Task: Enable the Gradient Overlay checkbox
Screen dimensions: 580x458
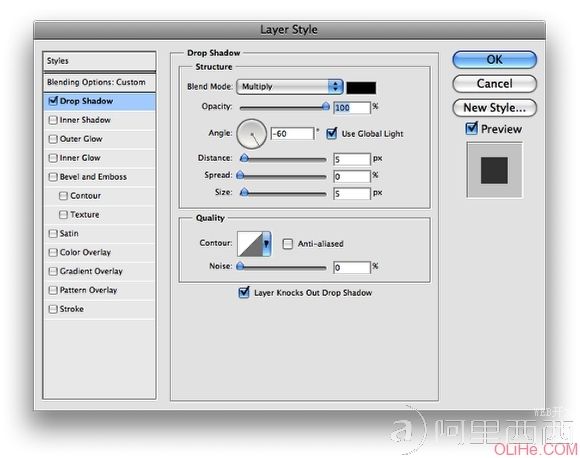Action: (53, 271)
